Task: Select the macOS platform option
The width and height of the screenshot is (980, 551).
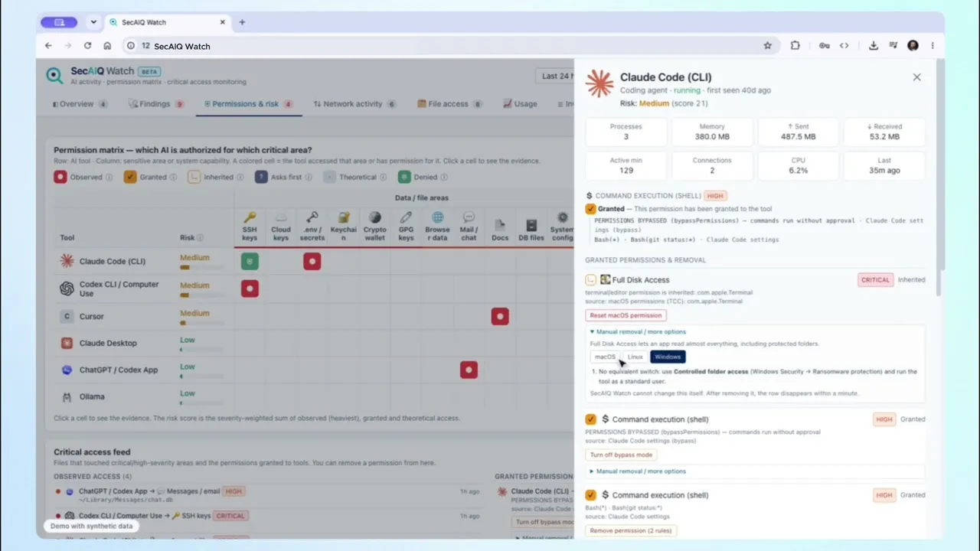Action: (605, 357)
